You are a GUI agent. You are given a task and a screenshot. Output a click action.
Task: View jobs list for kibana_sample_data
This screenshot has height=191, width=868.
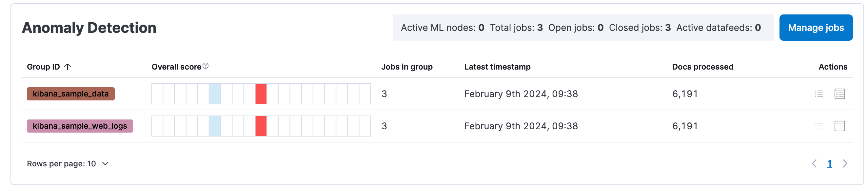tap(819, 94)
